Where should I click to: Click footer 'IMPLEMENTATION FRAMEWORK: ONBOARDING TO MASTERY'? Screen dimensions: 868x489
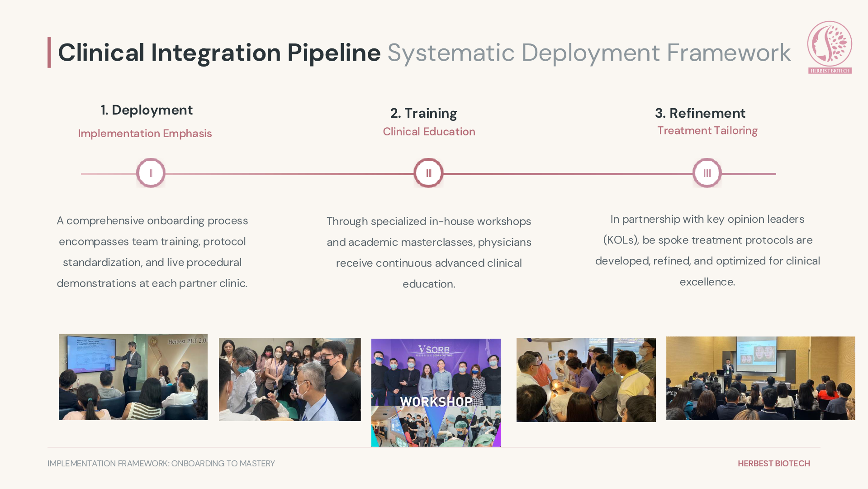(x=161, y=464)
